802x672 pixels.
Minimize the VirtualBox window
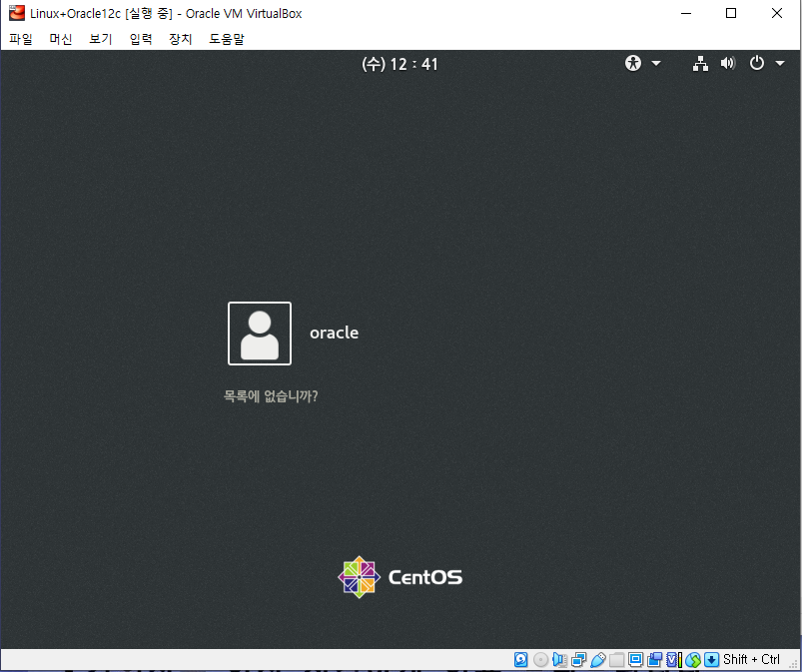point(686,13)
